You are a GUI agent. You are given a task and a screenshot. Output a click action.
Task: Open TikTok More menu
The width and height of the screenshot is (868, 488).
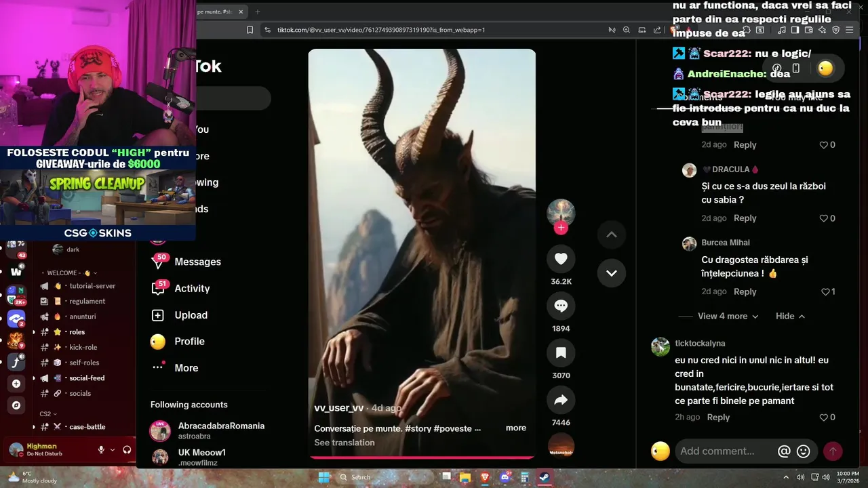pyautogui.click(x=175, y=368)
